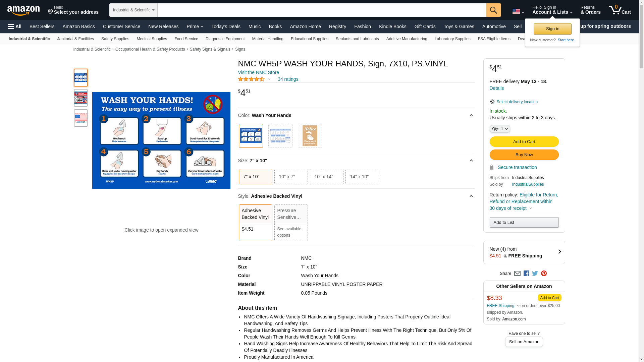Open Today's Deals nav item

point(226,26)
